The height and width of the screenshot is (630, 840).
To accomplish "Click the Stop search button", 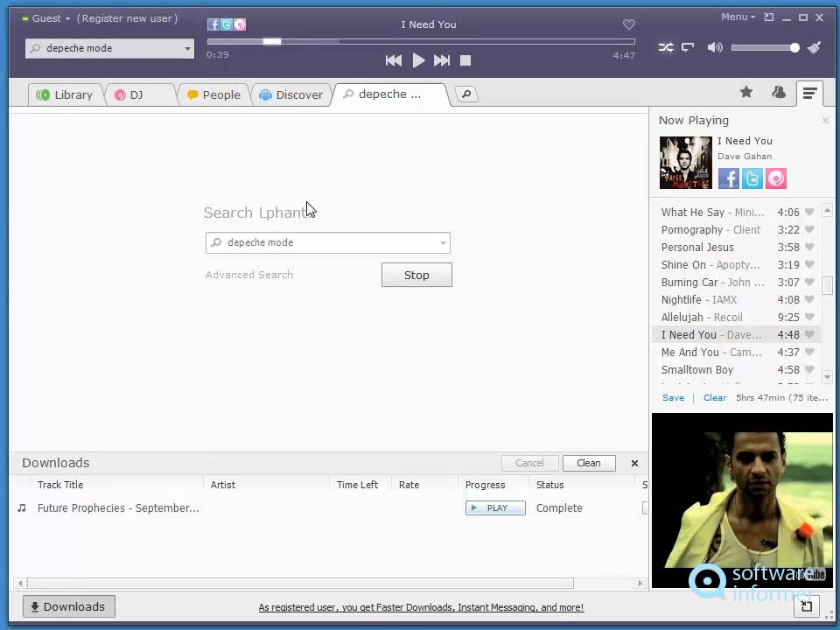I will tap(416, 275).
